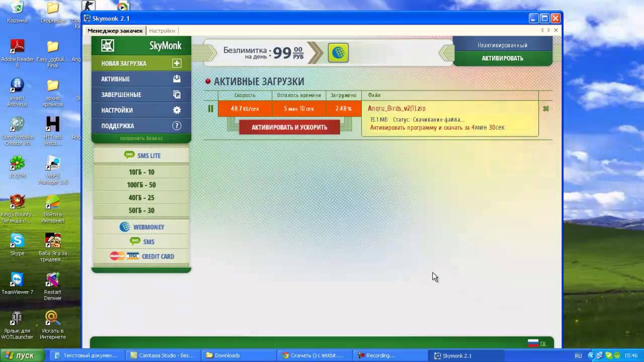Switch to Менеджер закачек tab
644x362 pixels.
click(115, 31)
